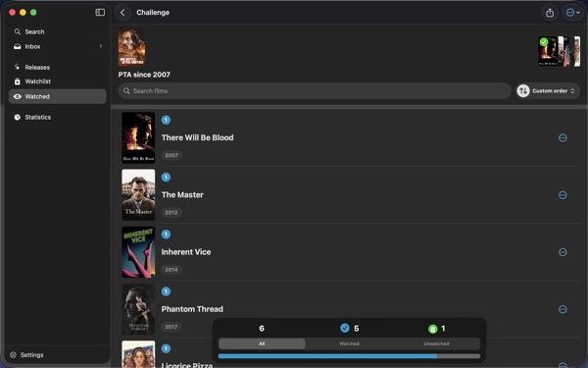This screenshot has height=368, width=588.
Task: Toggle the sidebar panel icon
Action: [100, 13]
